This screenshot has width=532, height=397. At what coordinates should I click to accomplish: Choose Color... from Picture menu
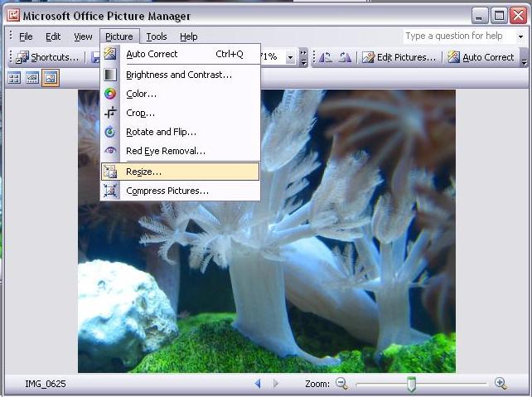pyautogui.click(x=181, y=94)
